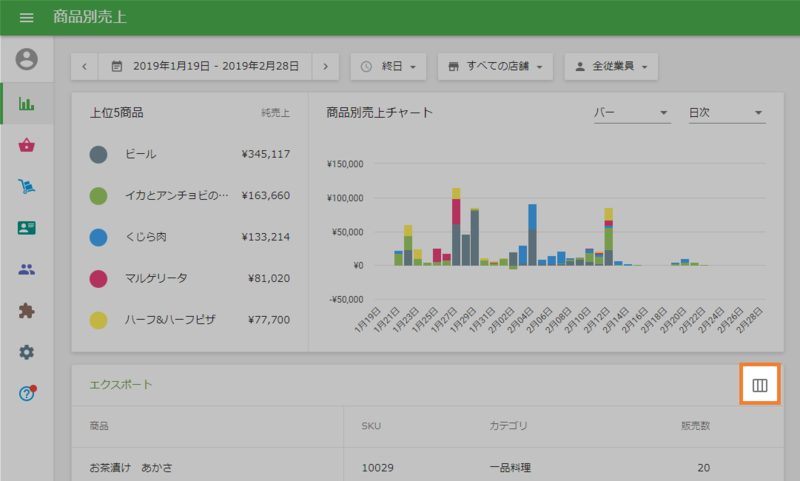Open the employee ID card section
The image size is (800, 481).
(x=27, y=228)
